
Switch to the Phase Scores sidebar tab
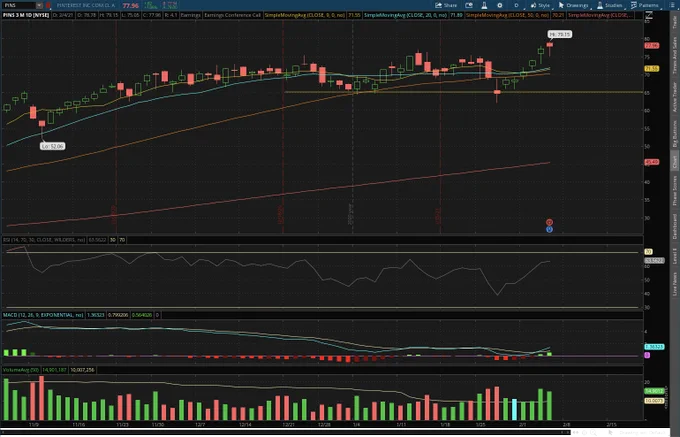click(x=675, y=191)
